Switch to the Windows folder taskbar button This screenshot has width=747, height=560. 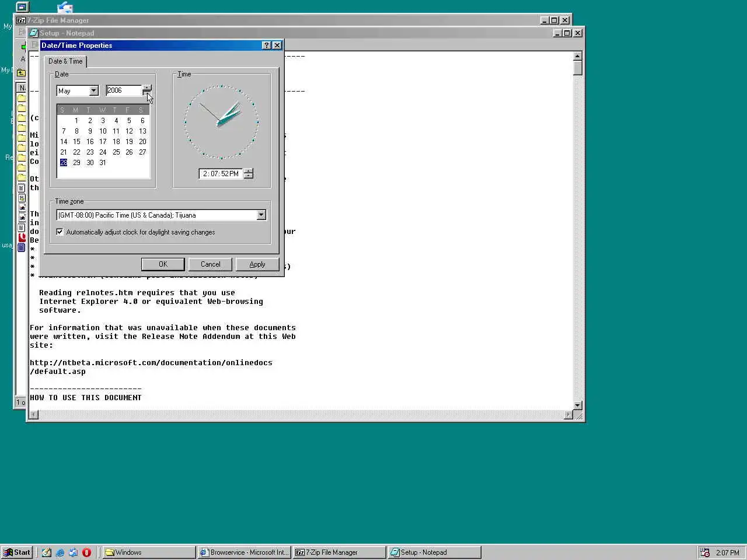click(x=149, y=552)
